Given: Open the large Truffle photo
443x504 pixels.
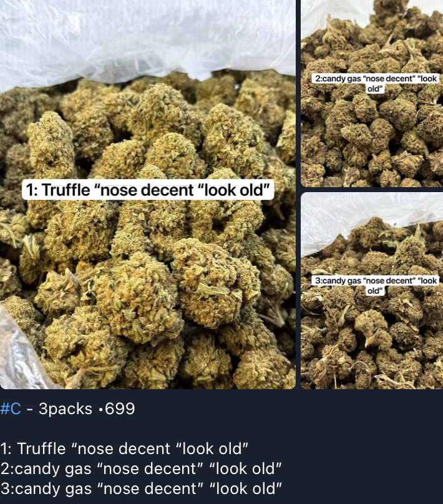Looking at the screenshot, I should pos(147,195).
